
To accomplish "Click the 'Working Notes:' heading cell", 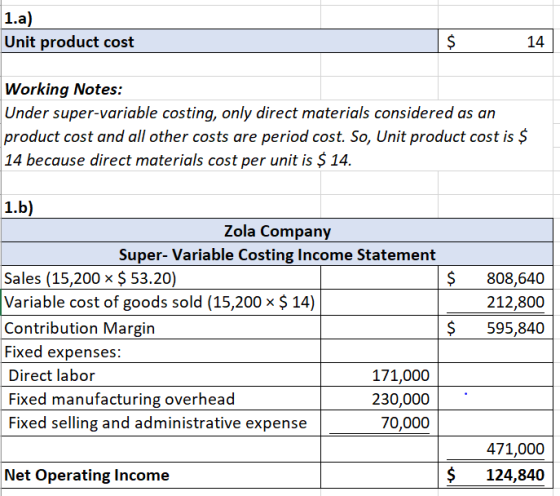I will tap(161, 89).
